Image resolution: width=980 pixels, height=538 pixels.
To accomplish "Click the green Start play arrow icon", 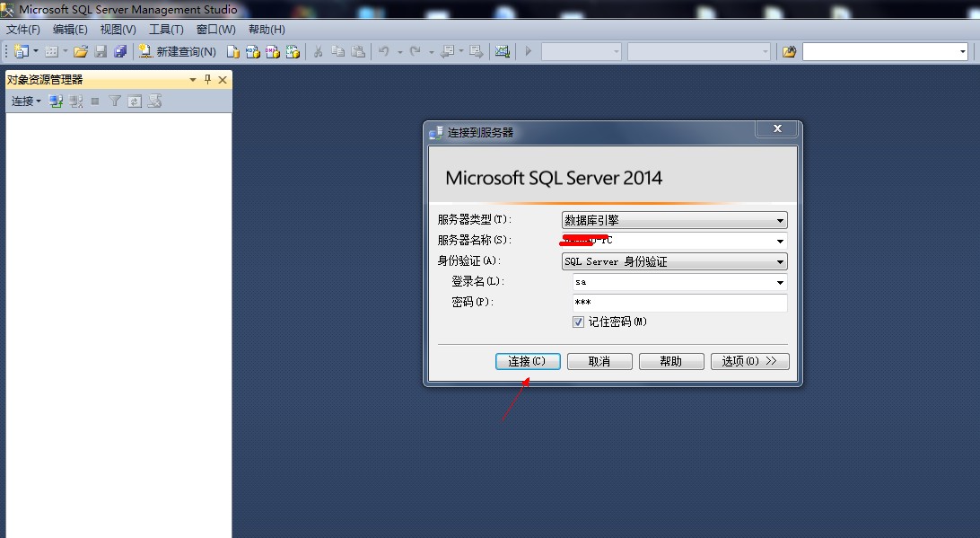I will [528, 51].
